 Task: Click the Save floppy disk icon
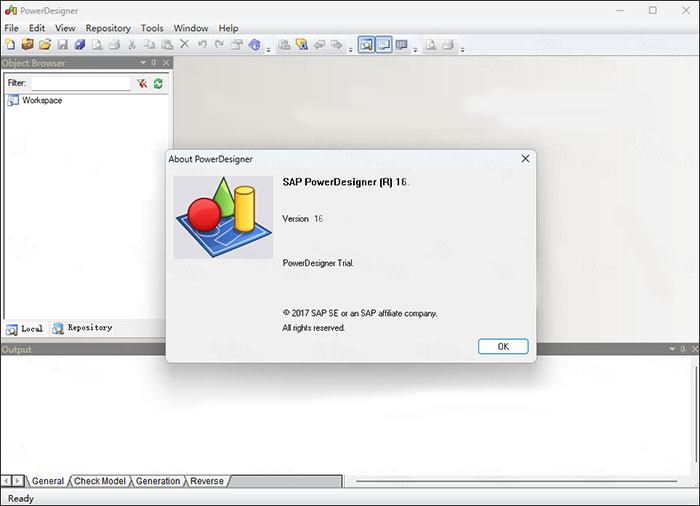click(62, 45)
